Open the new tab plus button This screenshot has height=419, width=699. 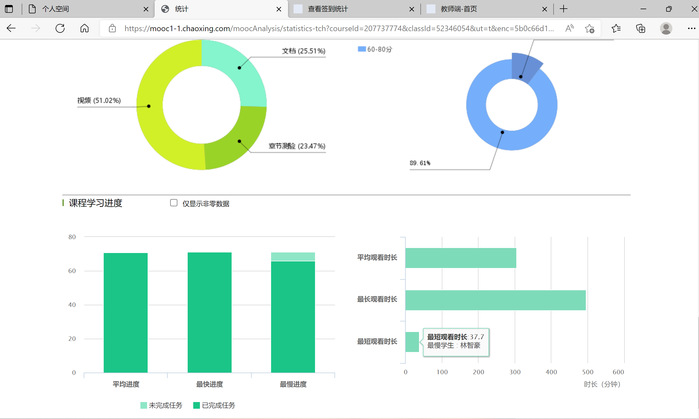(x=564, y=8)
